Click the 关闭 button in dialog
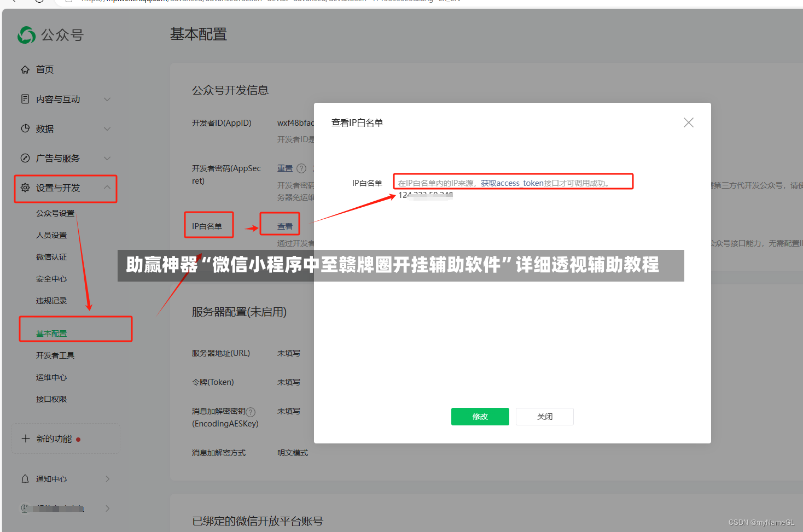The image size is (803, 532). [545, 417]
